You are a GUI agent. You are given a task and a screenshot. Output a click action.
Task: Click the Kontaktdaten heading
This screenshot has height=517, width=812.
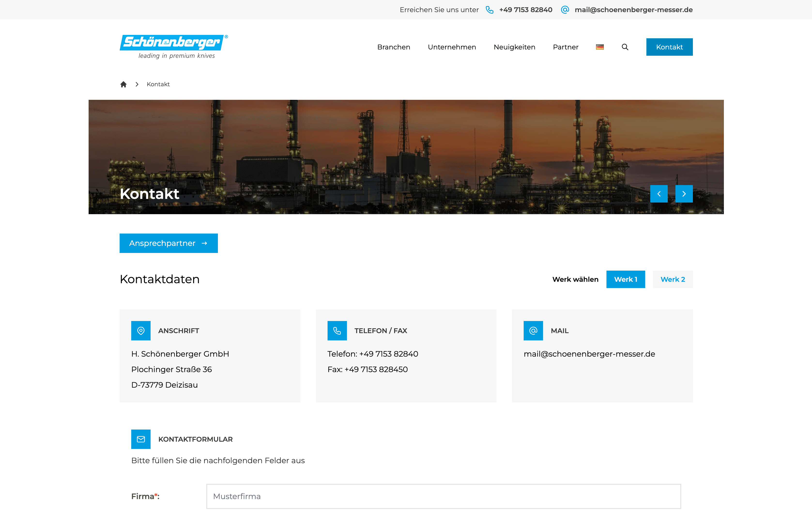click(x=160, y=279)
